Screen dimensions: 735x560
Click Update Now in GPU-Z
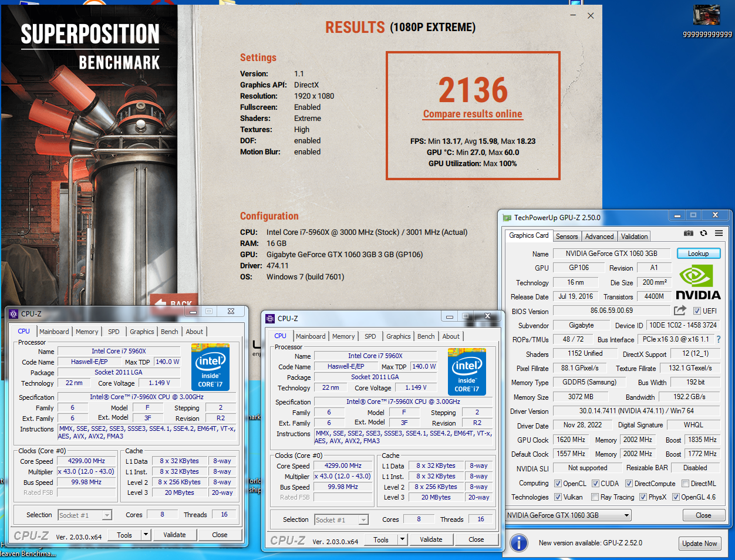699,544
